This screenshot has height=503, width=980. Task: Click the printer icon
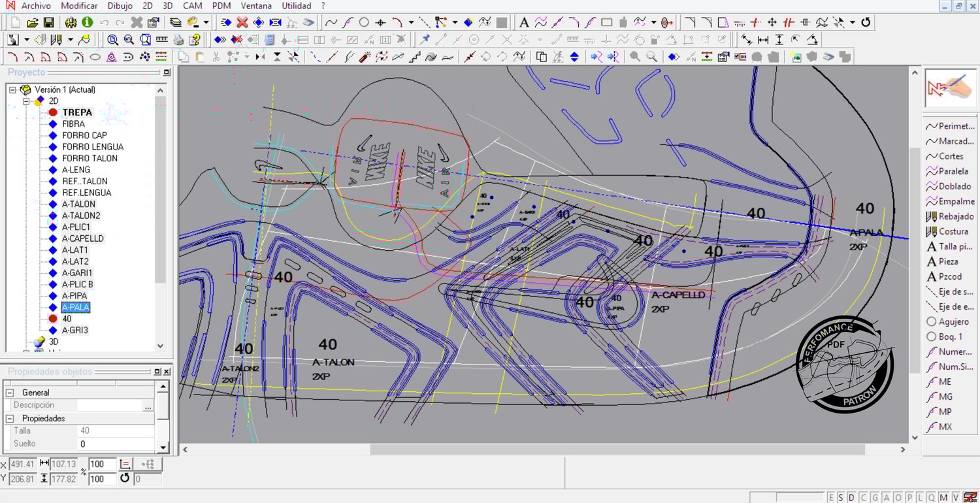(x=178, y=40)
